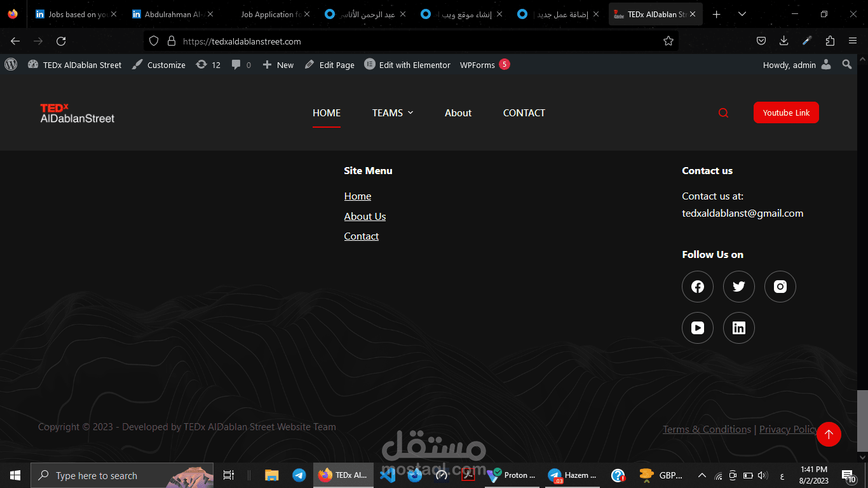Screen dimensions: 868x488
Task: Click Edit Page in the admin bar
Action: [x=330, y=65]
